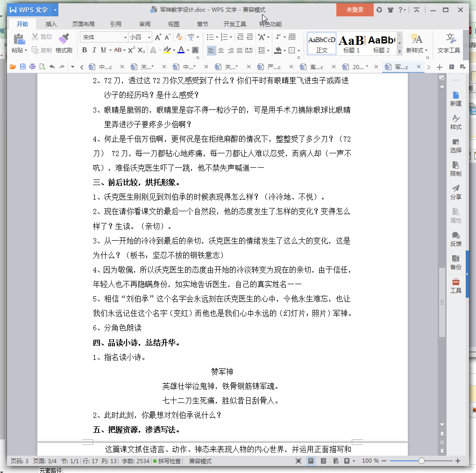Screen dimensions: 476x473
Task: Apply the 正文 style
Action: [x=322, y=44]
